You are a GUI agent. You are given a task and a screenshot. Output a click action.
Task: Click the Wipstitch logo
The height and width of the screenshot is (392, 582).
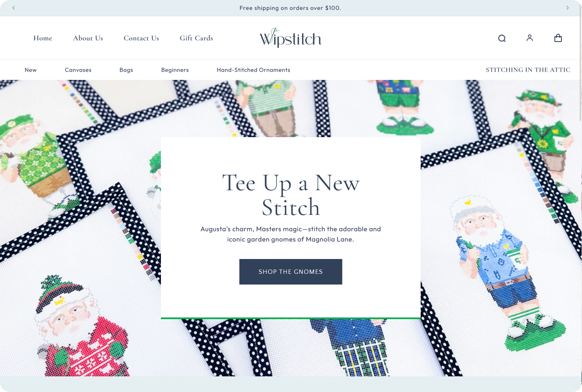coord(290,38)
